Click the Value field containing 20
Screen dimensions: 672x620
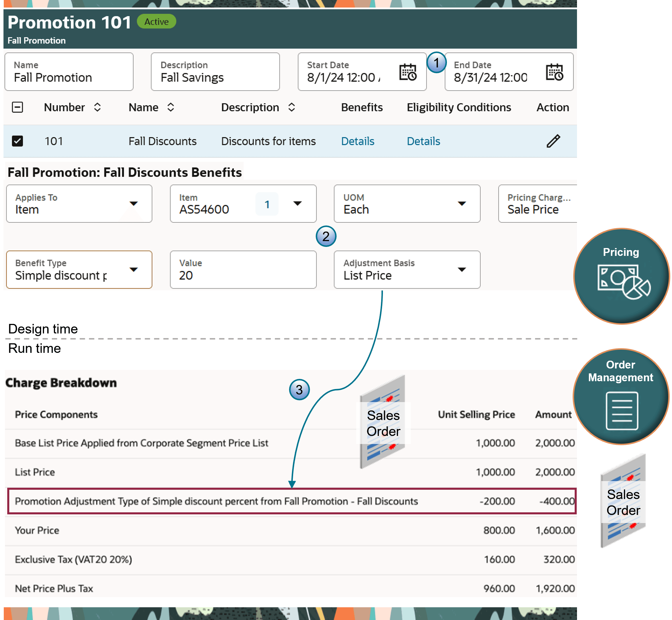[243, 270]
